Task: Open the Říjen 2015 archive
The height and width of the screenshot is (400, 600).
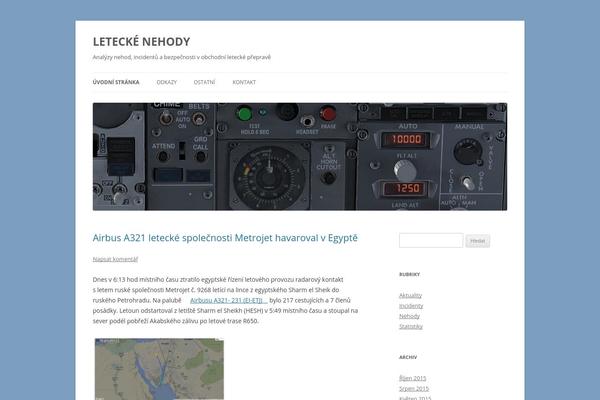Action: tap(412, 378)
